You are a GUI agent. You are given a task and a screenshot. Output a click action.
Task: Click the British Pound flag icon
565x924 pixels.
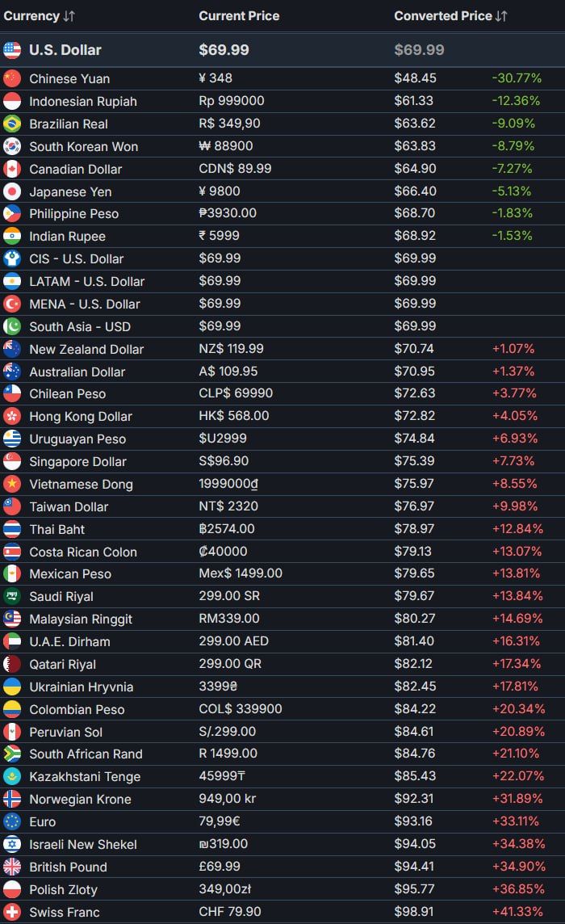(12, 867)
